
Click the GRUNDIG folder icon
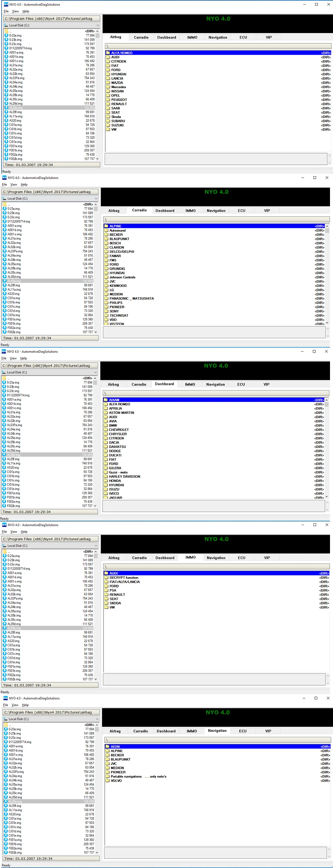(x=106, y=269)
